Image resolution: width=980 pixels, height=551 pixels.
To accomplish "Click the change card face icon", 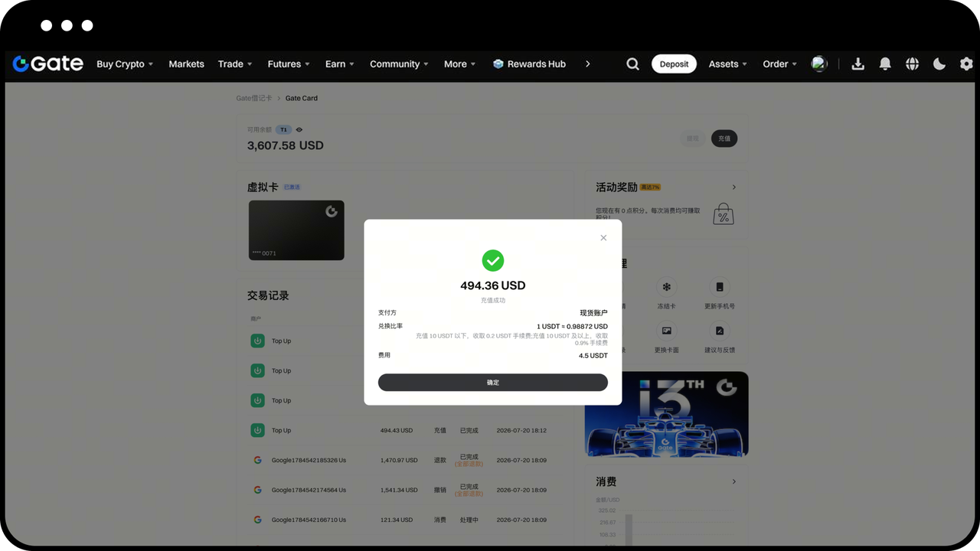I will tap(667, 331).
